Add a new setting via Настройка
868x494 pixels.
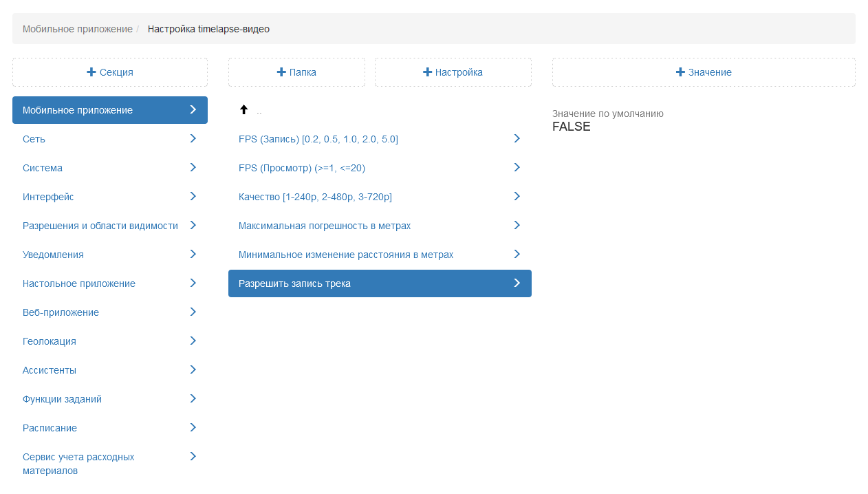point(453,72)
